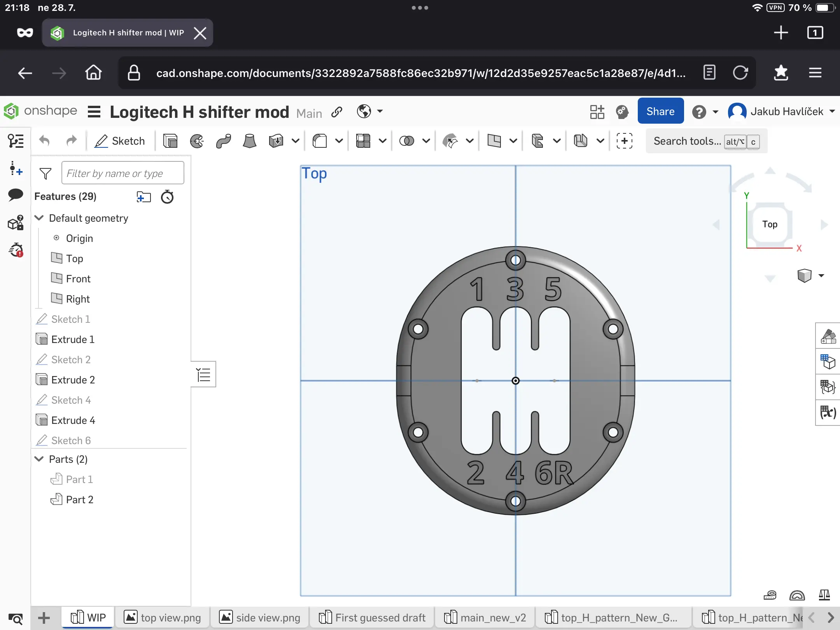Collapse the Parts (2) group
Image resolution: width=840 pixels, height=630 pixels.
[x=39, y=459]
